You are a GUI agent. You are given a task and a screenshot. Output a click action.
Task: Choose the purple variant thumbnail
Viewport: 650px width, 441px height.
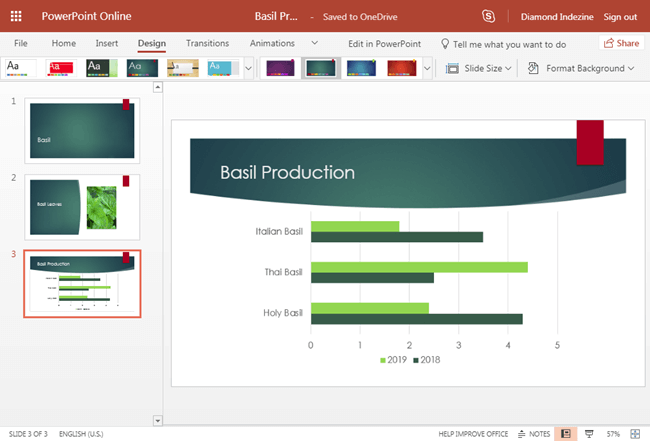click(x=279, y=68)
